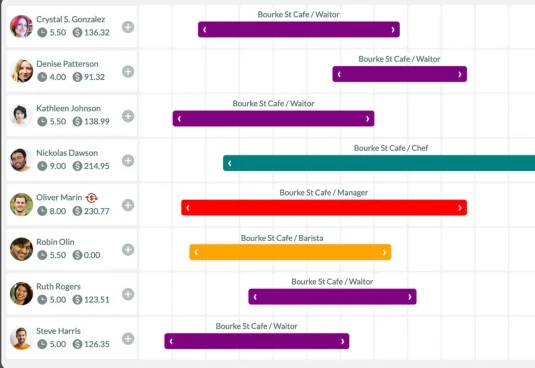Image resolution: width=535 pixels, height=368 pixels.
Task: Add a shift for Robin Olin
Action: click(x=128, y=250)
